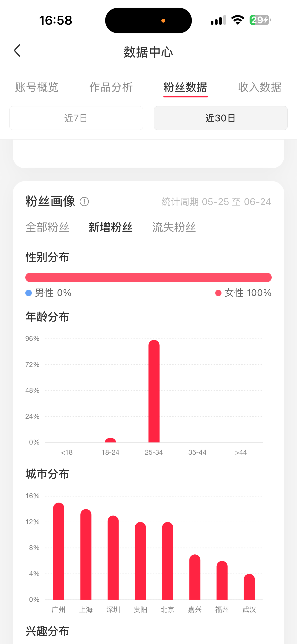Tap the Wi-Fi status icon
Screen dimensions: 297x644
point(238,20)
